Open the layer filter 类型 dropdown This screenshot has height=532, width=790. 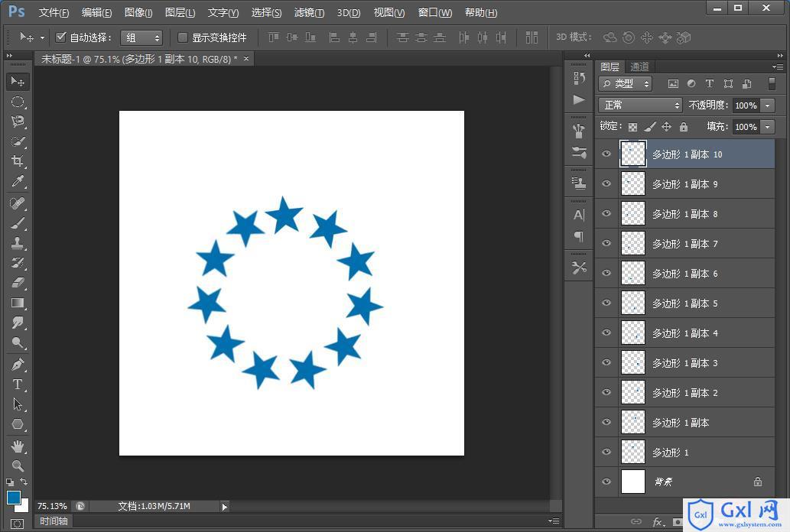click(x=626, y=83)
